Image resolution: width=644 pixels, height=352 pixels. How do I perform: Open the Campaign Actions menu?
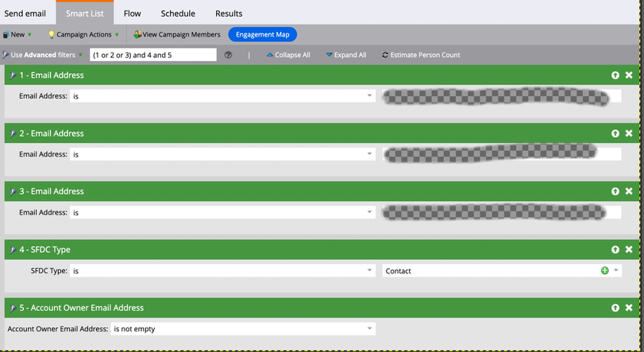tap(83, 34)
